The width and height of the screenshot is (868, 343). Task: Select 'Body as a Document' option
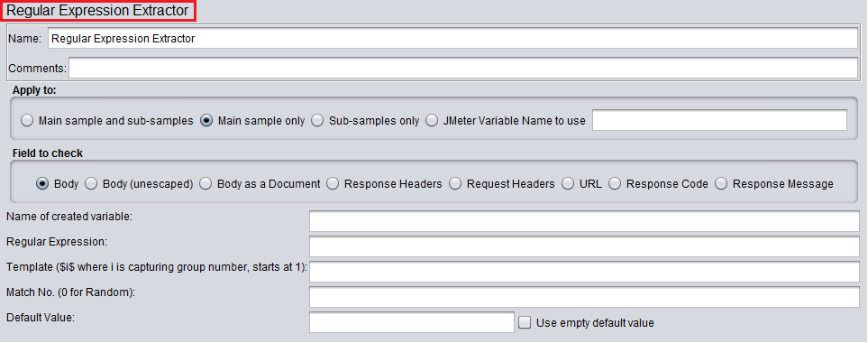tap(206, 183)
